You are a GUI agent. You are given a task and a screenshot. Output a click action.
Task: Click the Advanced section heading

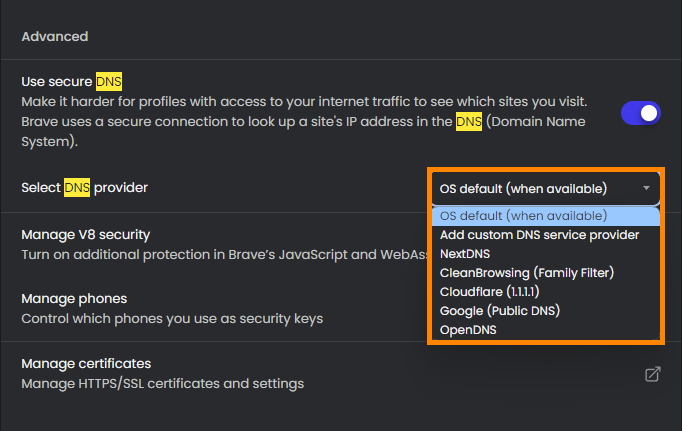[x=55, y=37]
